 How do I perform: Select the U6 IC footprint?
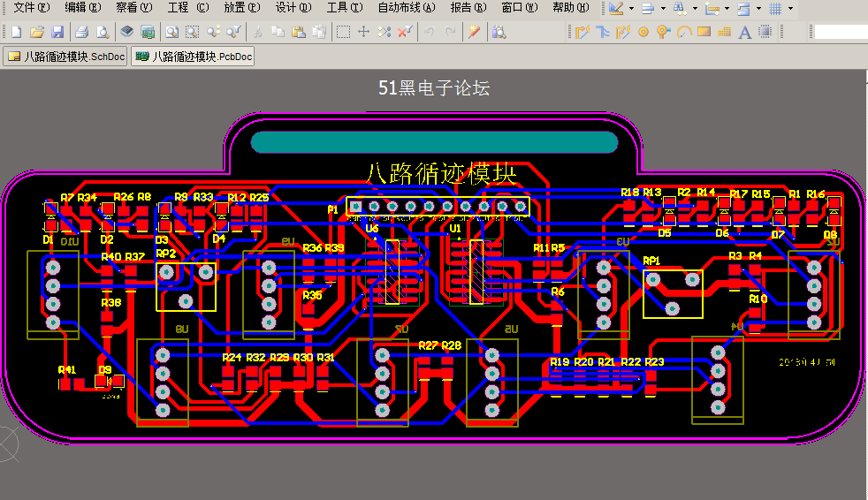point(392,271)
